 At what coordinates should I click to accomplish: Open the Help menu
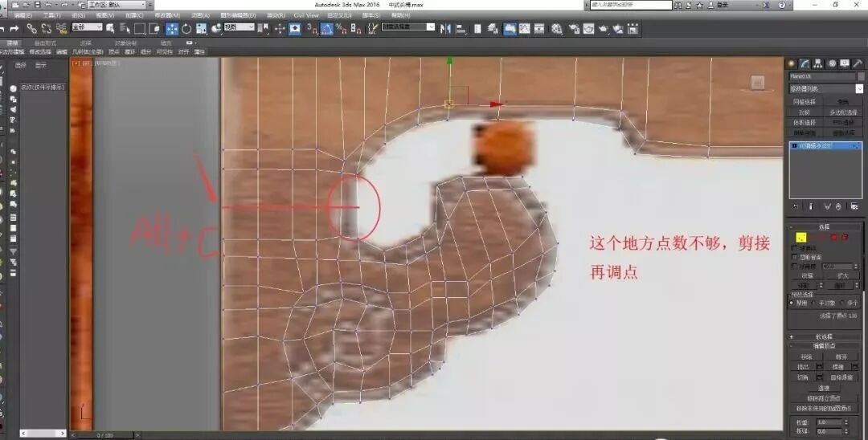click(400, 15)
